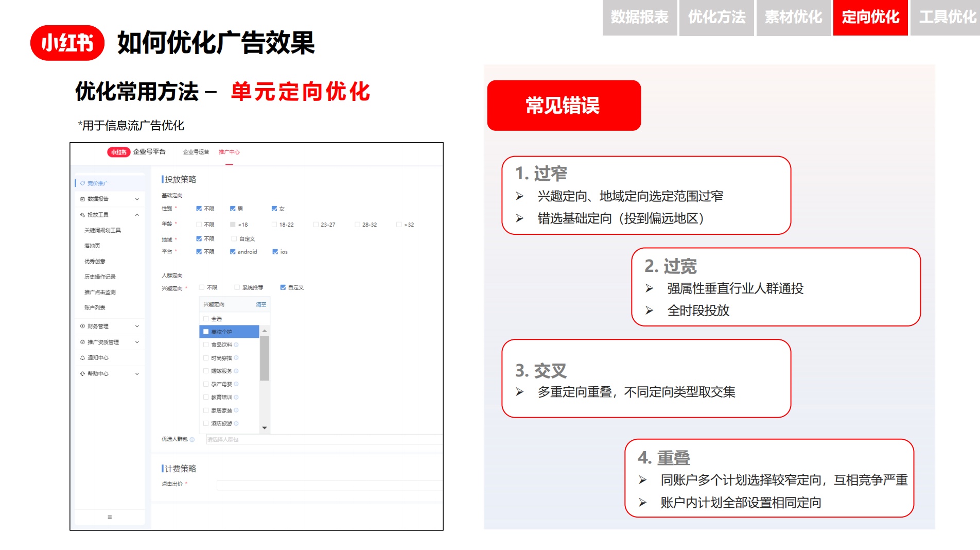Open 关键词规划工具 from sidebar

pos(102,230)
